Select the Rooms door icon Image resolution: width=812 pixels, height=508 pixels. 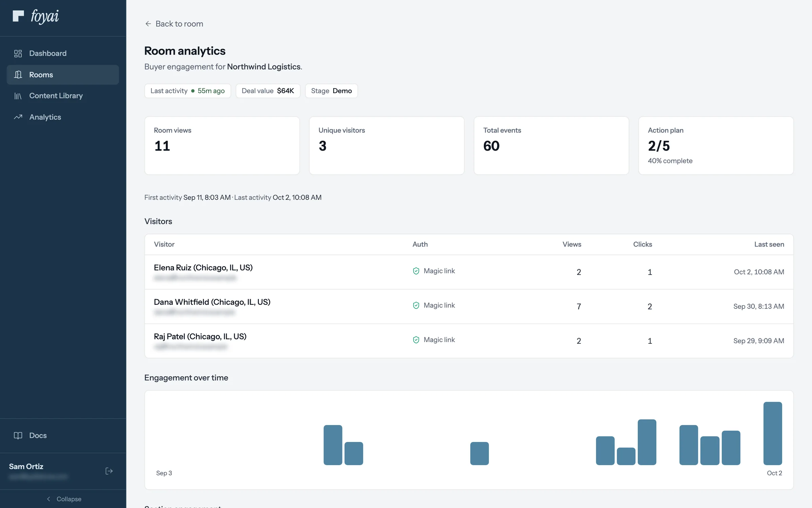(18, 75)
